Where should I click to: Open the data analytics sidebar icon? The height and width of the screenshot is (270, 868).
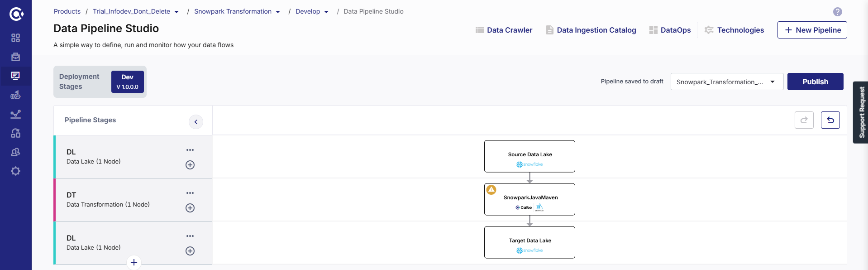15,95
